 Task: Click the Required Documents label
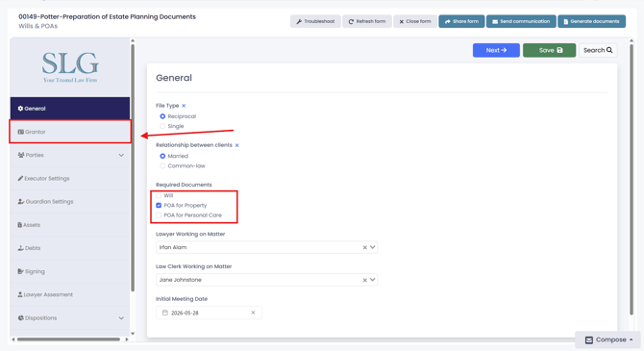[x=184, y=185]
